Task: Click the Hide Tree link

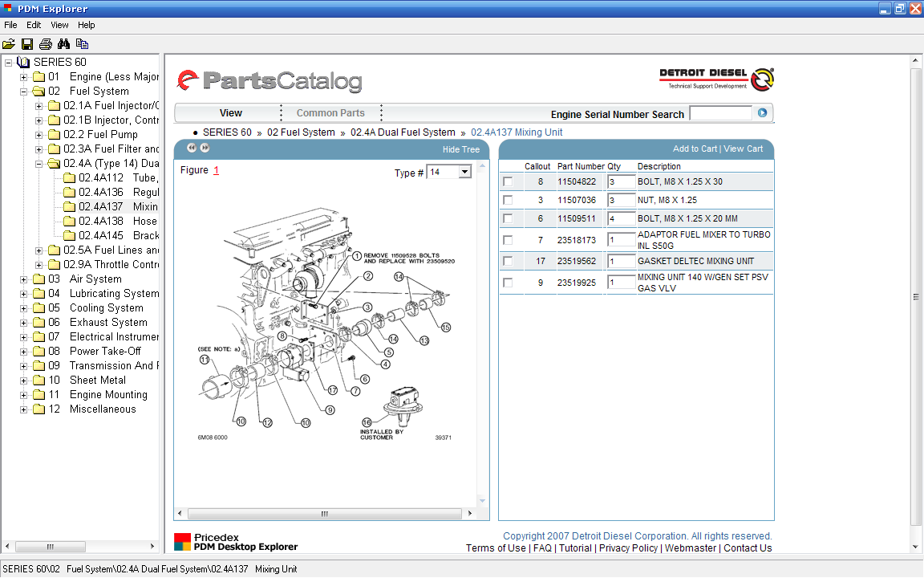Action: coord(461,149)
